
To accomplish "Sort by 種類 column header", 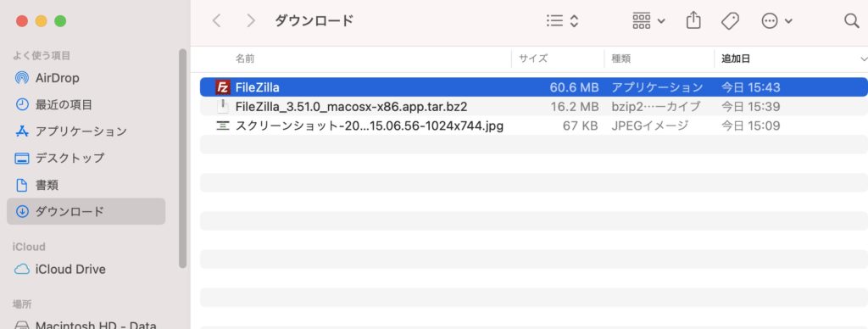I will (x=620, y=59).
